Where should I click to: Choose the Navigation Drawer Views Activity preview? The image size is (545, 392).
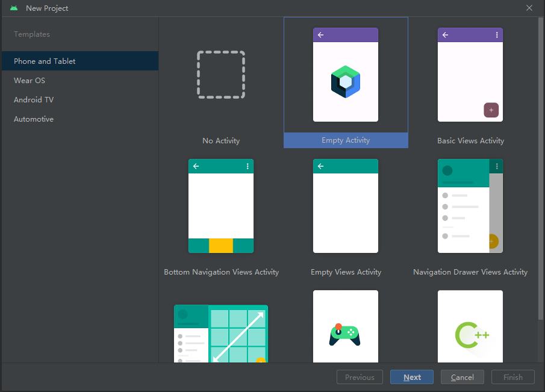470,206
